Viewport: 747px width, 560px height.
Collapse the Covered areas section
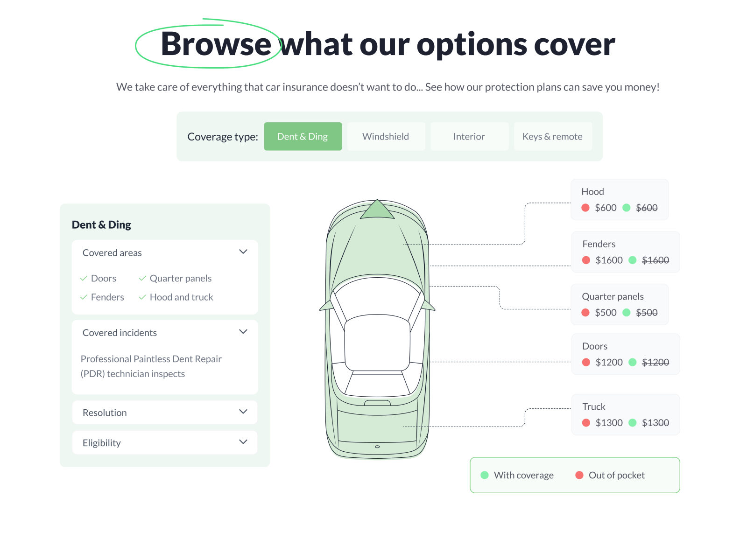[243, 252]
